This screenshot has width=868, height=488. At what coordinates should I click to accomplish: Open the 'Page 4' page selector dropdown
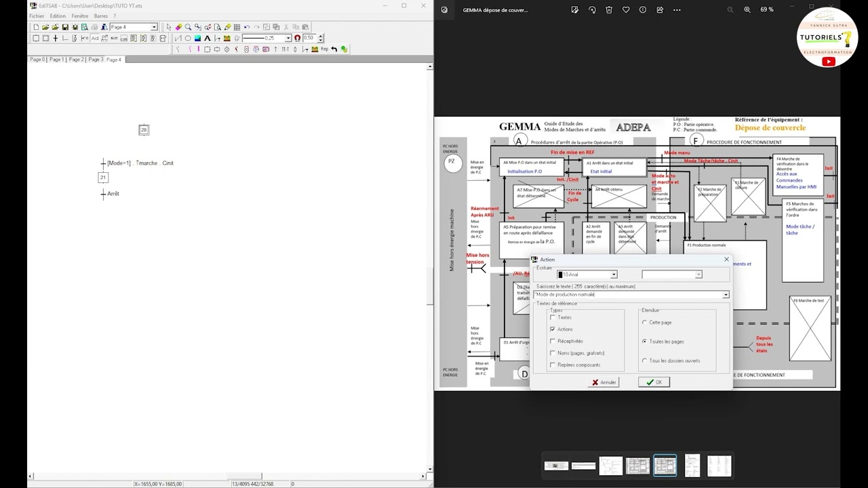[154, 27]
